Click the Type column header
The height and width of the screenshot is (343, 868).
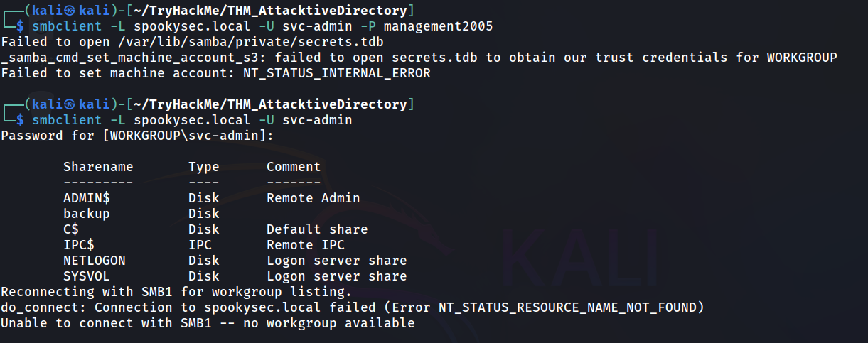(x=204, y=167)
